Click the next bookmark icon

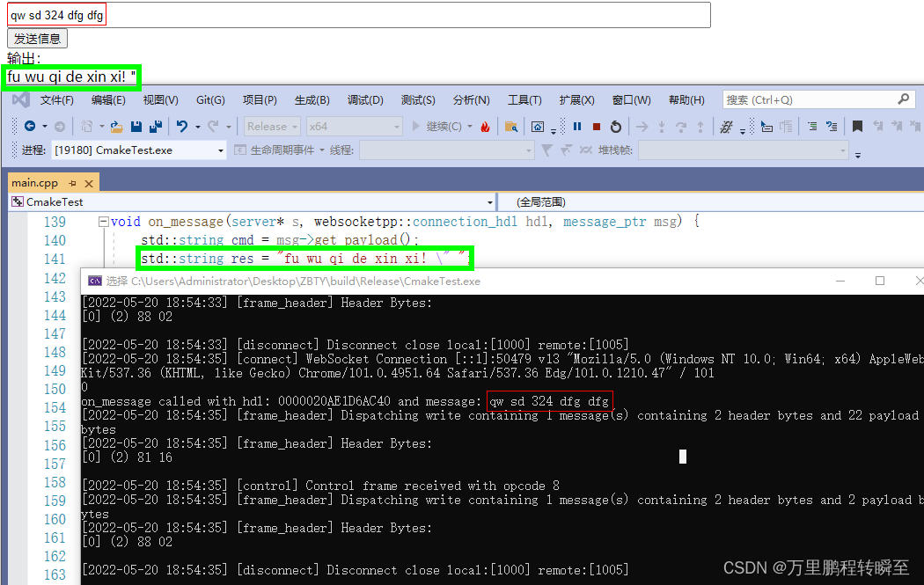(x=897, y=126)
